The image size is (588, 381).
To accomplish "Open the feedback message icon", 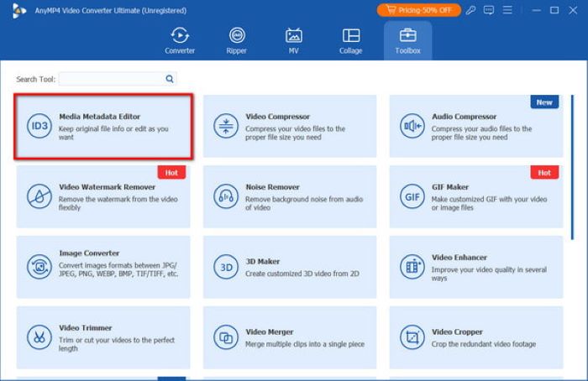I will pos(489,10).
